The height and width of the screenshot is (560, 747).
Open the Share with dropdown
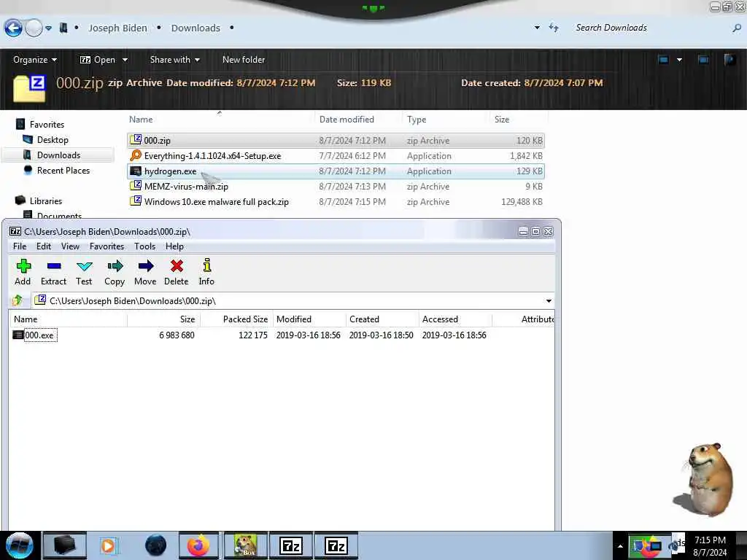pyautogui.click(x=175, y=60)
